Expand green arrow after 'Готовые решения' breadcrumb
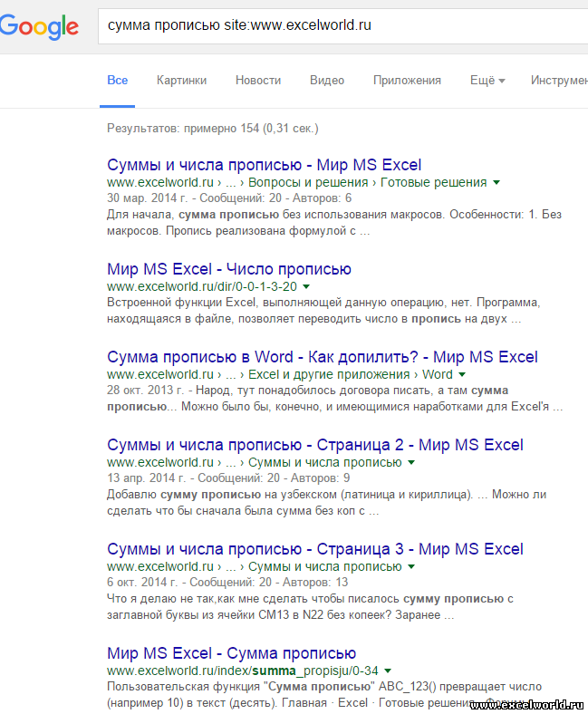The image size is (588, 714). pyautogui.click(x=496, y=183)
